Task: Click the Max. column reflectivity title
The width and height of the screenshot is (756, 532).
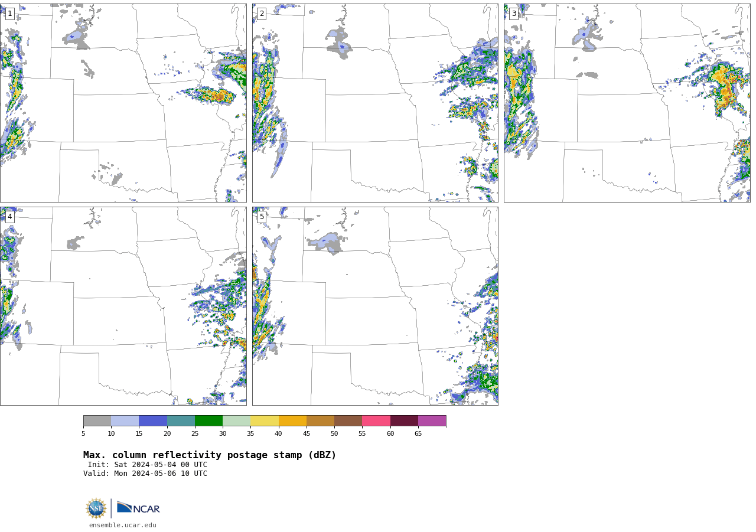Action: click(x=210, y=455)
